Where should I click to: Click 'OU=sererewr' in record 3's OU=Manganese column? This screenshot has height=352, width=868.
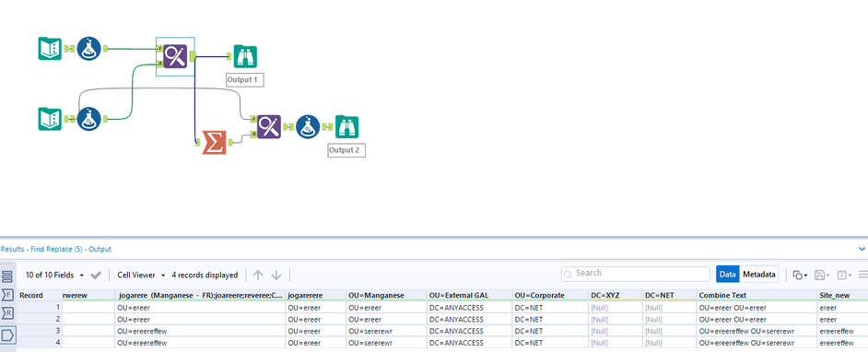386,331
